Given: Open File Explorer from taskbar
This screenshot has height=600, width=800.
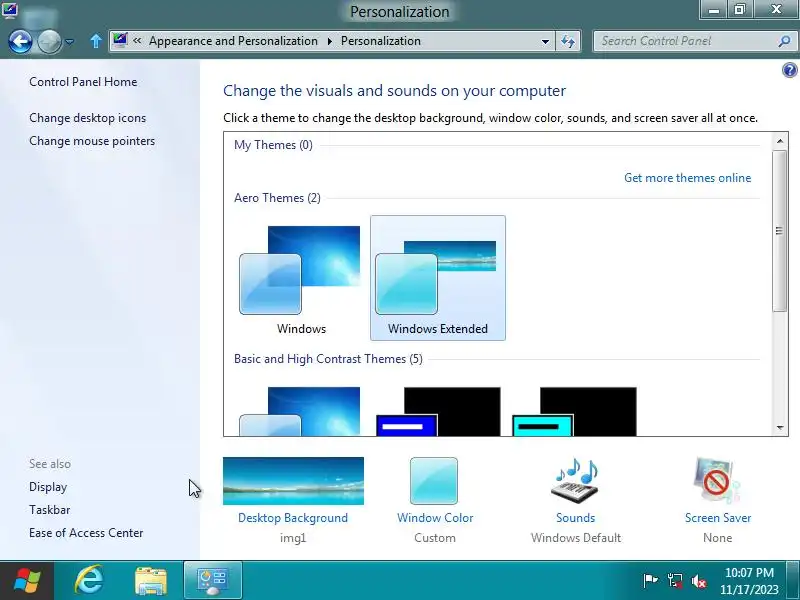Looking at the screenshot, I should (x=151, y=581).
